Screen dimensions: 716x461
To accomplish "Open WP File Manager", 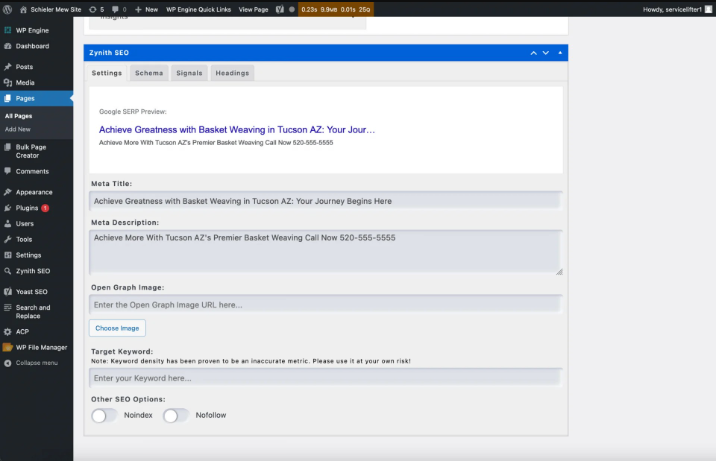I will click(x=8, y=347).
